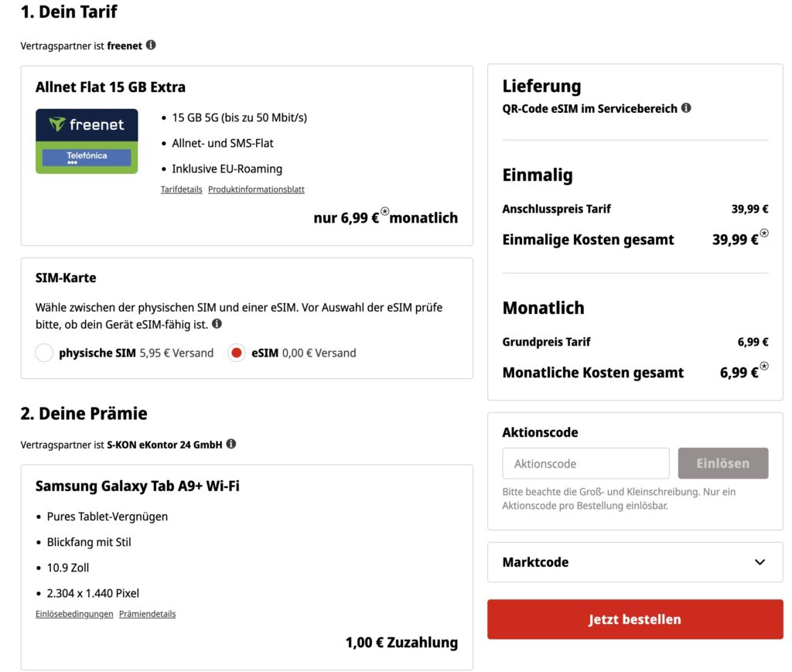Open the Produktinformationsblatt link
Viewport: 792px width, 672px height.
click(256, 189)
